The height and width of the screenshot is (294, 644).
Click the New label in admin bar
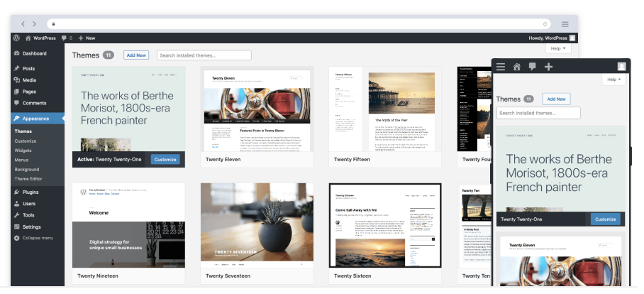point(90,38)
